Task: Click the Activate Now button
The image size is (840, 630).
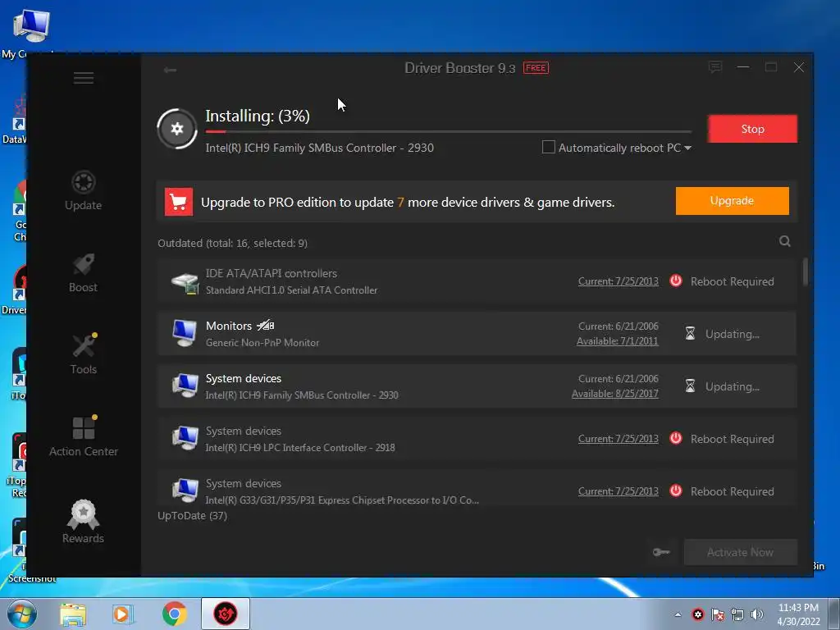Action: [x=741, y=552]
